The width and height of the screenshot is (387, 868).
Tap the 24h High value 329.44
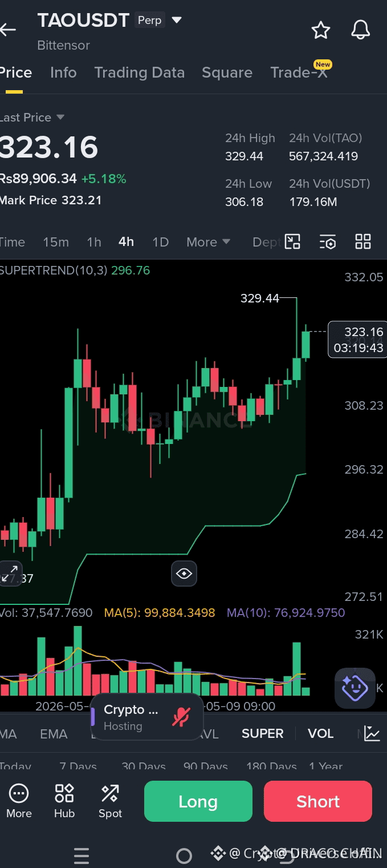244,156
